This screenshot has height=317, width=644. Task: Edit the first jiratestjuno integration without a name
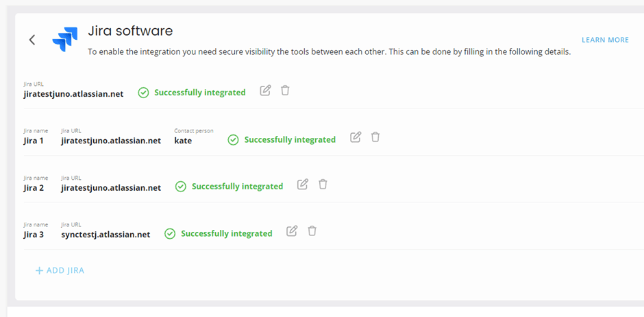pyautogui.click(x=265, y=91)
